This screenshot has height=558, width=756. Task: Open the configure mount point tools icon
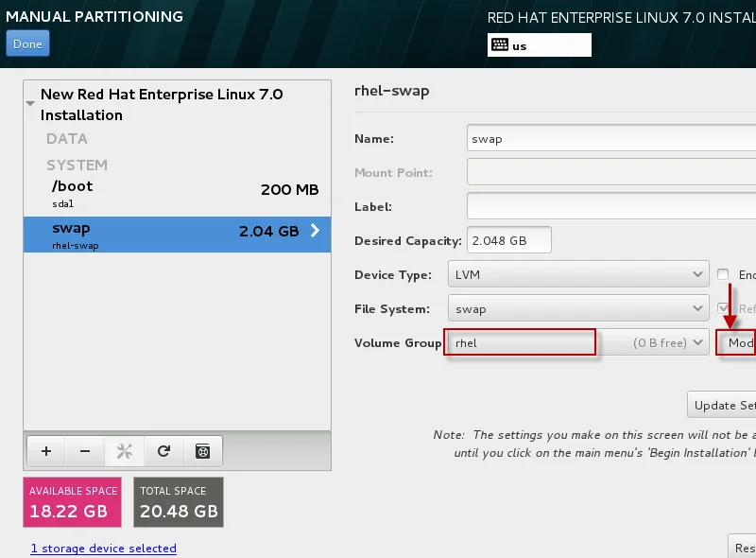tap(124, 452)
